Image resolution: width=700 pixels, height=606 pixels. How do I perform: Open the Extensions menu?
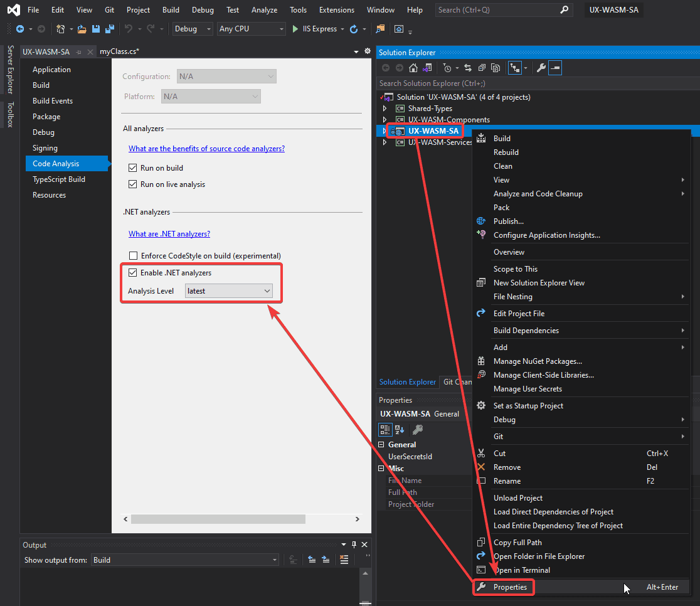tap(337, 10)
